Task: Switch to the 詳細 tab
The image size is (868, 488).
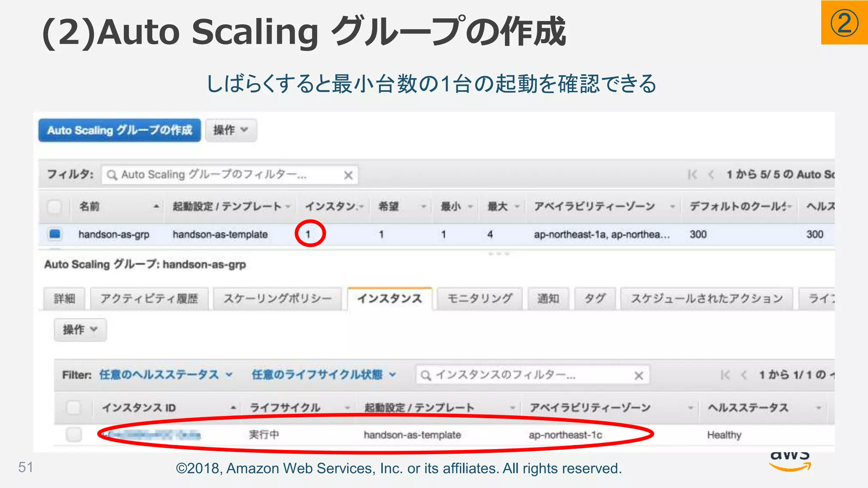Action: (x=64, y=299)
